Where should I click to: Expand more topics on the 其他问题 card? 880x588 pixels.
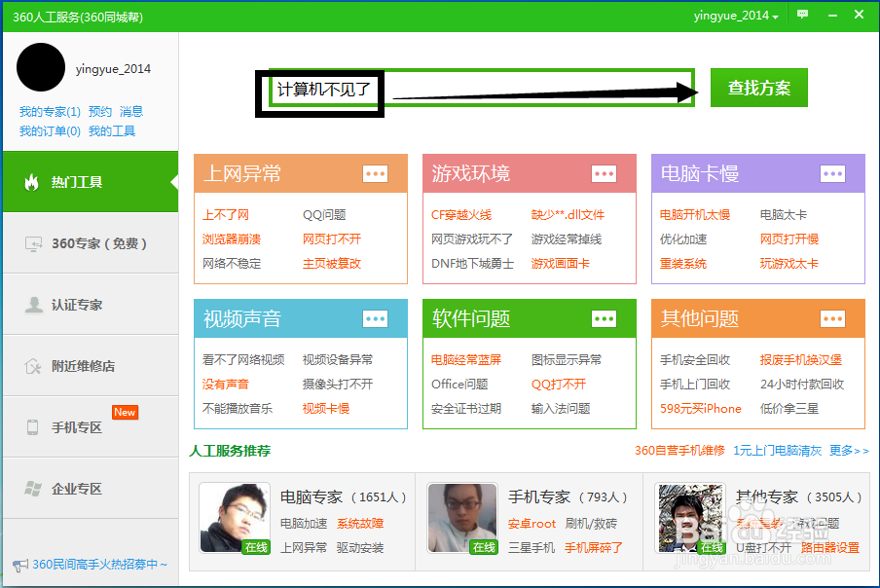(832, 318)
